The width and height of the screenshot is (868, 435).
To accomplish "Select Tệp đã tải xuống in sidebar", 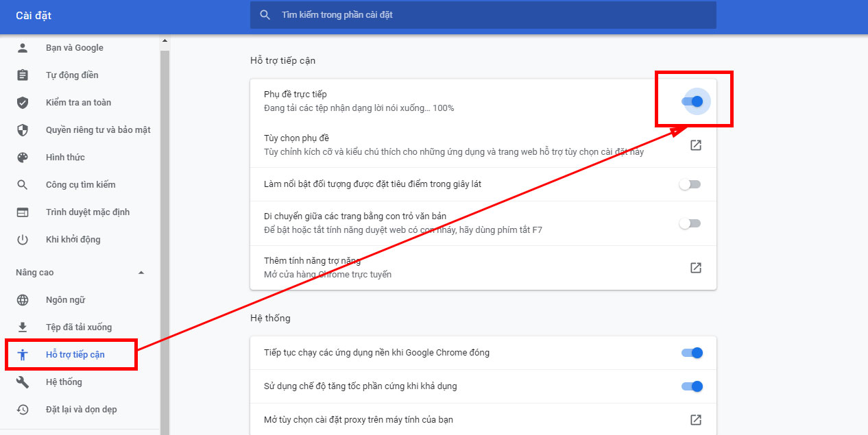I will 79,327.
